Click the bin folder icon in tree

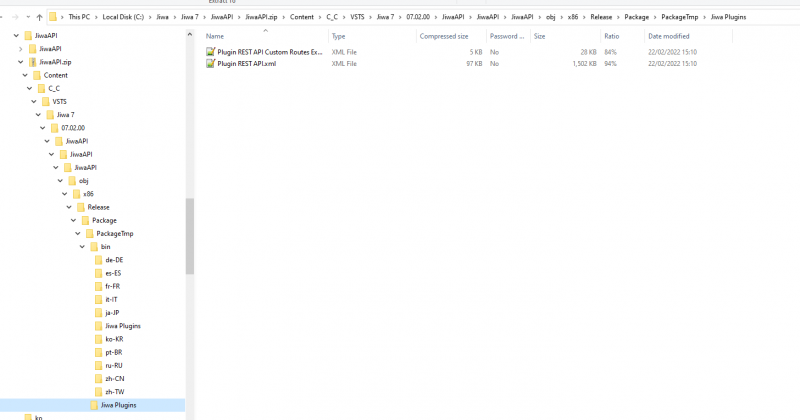[x=94, y=247]
